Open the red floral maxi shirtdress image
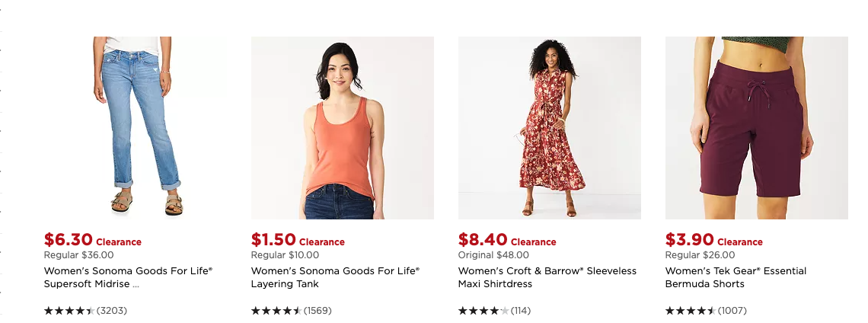 tap(550, 127)
